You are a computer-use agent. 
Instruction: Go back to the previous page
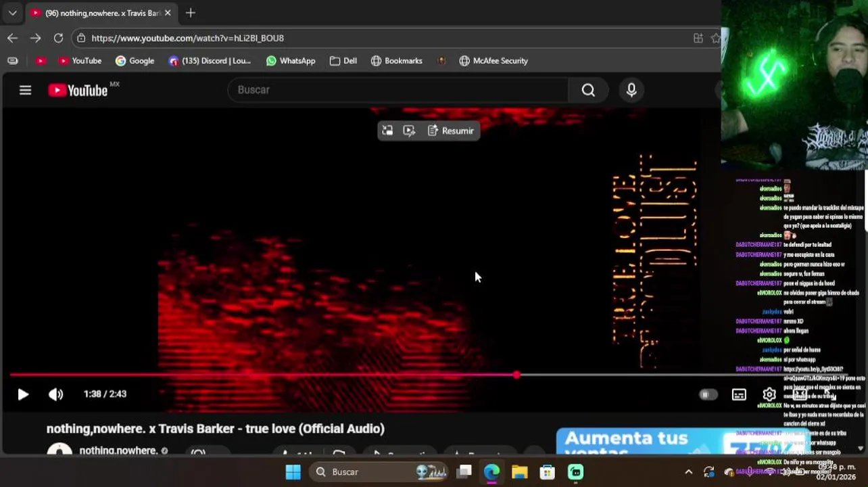12,38
